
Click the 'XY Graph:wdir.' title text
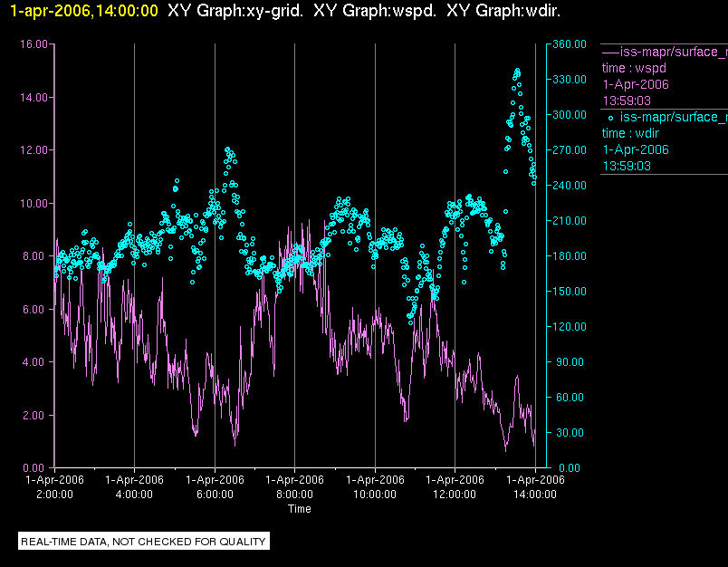pos(503,11)
